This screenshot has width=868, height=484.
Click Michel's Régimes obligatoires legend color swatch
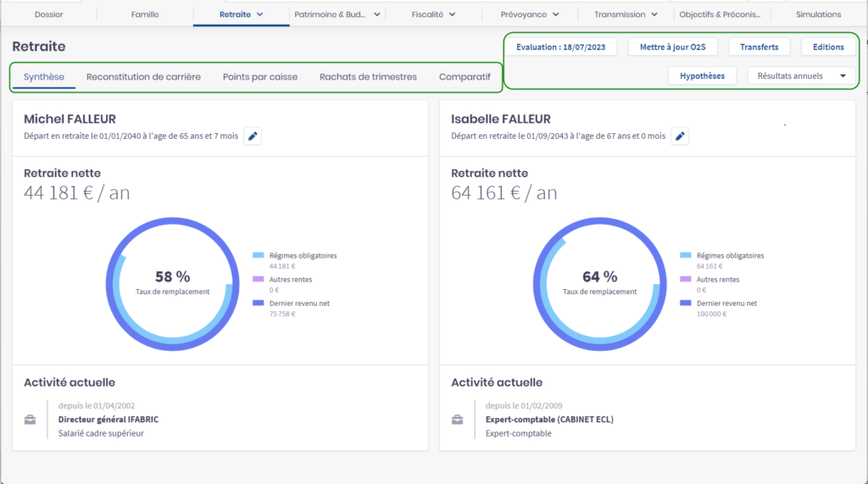[258, 255]
